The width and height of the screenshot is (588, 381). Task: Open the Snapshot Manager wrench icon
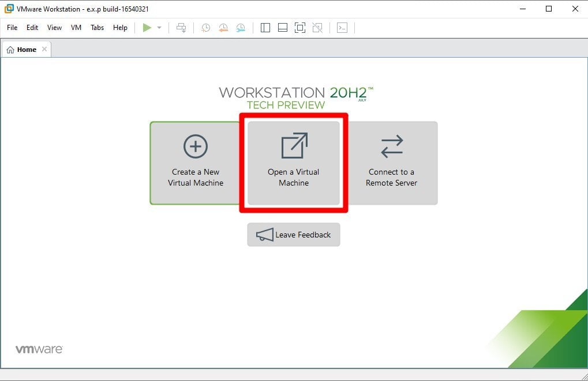tap(241, 28)
